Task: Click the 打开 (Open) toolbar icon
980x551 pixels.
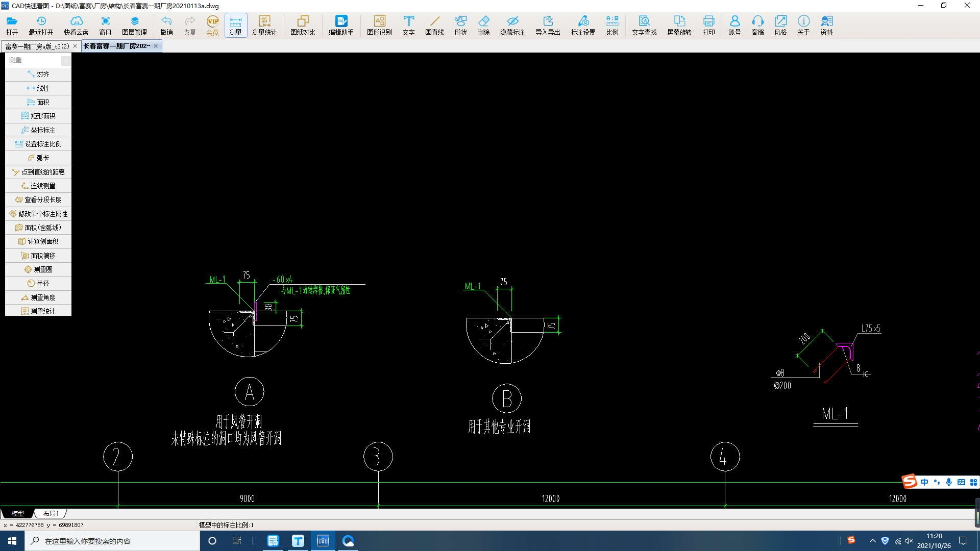Action: pos(12,26)
